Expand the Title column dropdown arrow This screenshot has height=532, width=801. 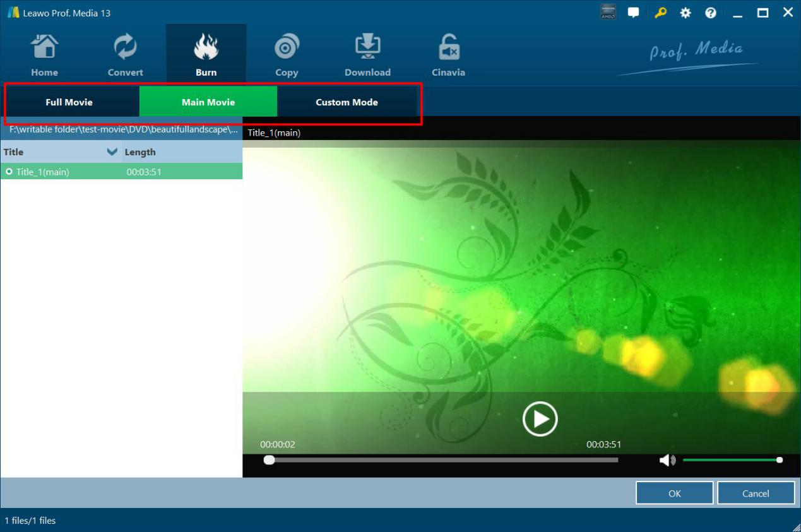pyautogui.click(x=112, y=152)
